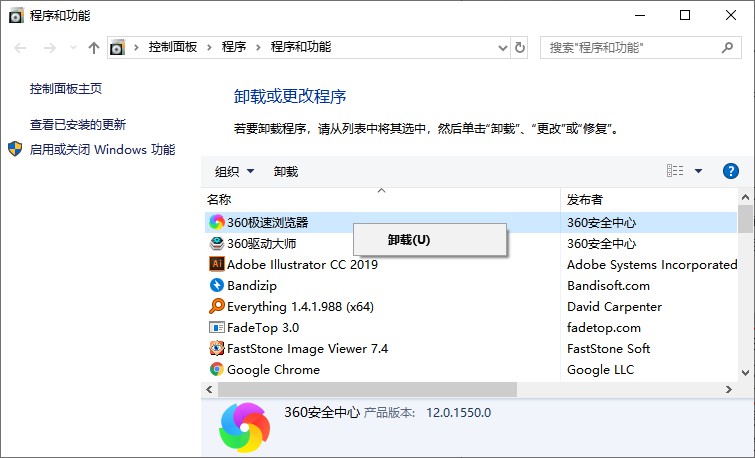Select the Bandizip program name
The width and height of the screenshot is (755, 458).
(x=252, y=286)
